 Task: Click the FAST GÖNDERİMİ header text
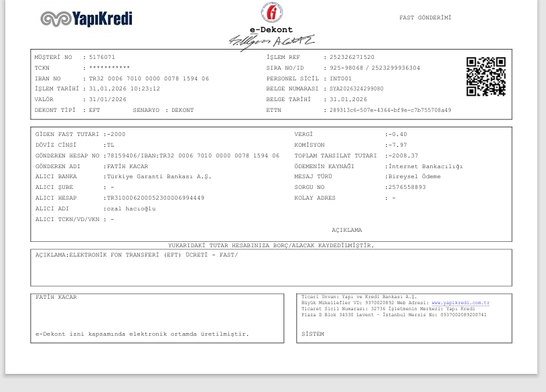click(425, 17)
